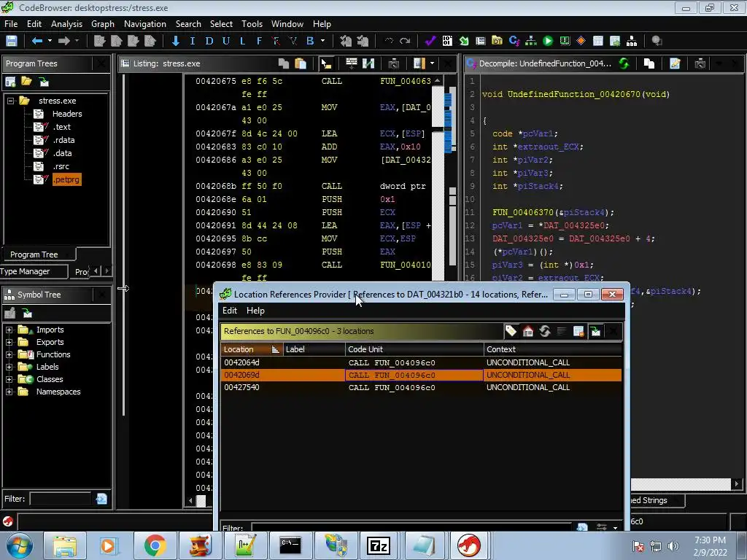Open the Navigation menu
Image resolution: width=747 pixels, height=560 pixels.
(x=145, y=24)
